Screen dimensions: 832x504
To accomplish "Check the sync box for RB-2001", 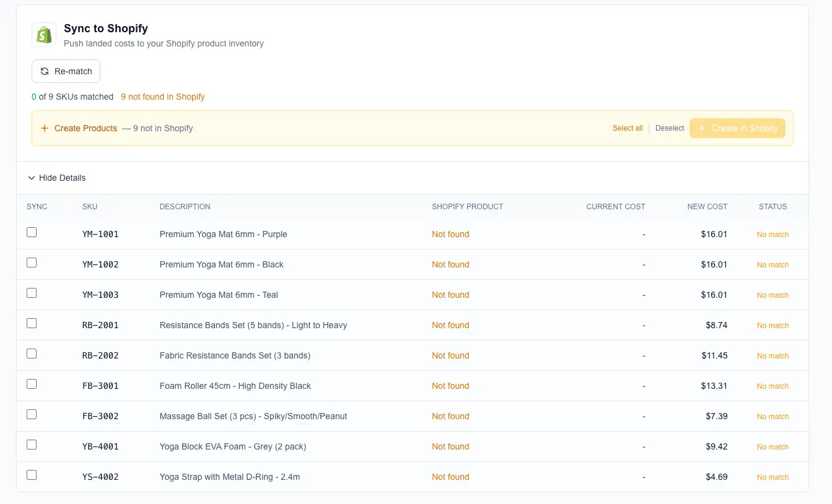I will [32, 323].
